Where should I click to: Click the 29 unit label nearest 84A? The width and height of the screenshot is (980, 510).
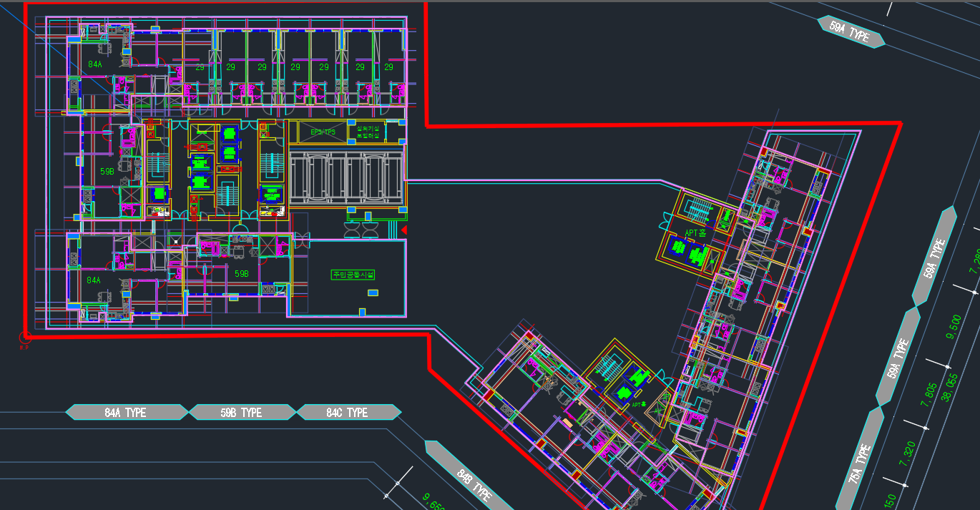coord(200,67)
